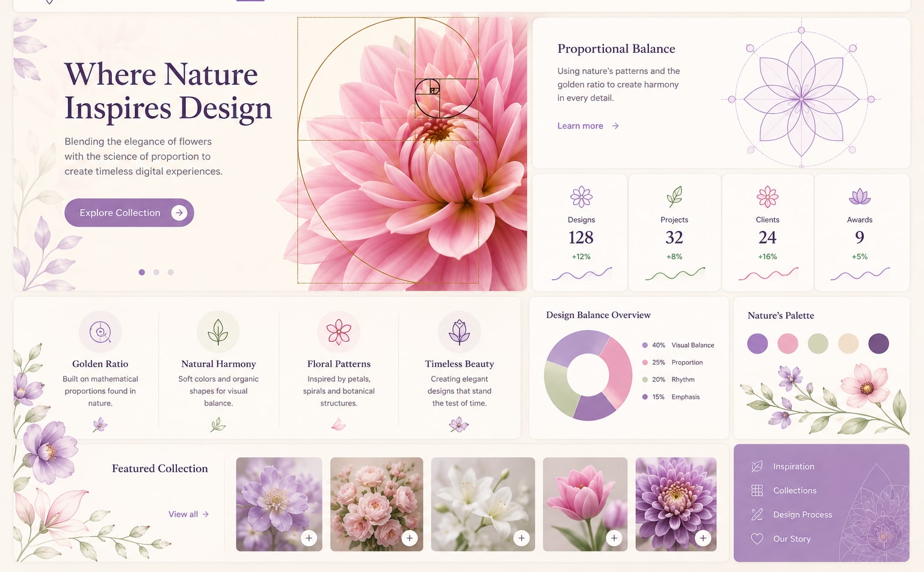
Task: Click the Design Process pencil-ruler icon
Action: 757,514
